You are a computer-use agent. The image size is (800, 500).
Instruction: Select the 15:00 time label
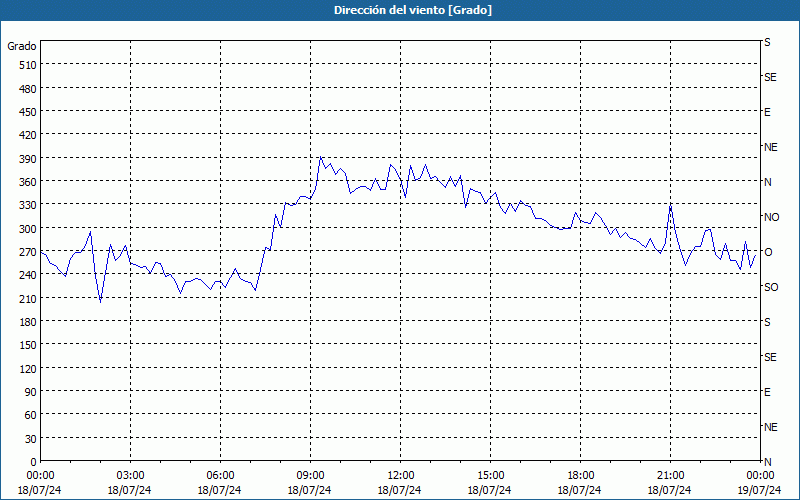click(x=490, y=476)
